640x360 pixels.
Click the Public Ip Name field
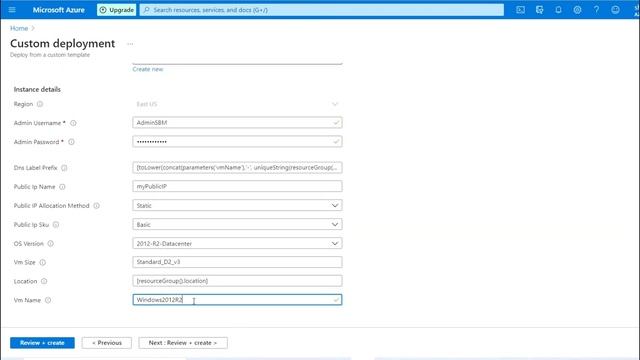[x=237, y=186]
